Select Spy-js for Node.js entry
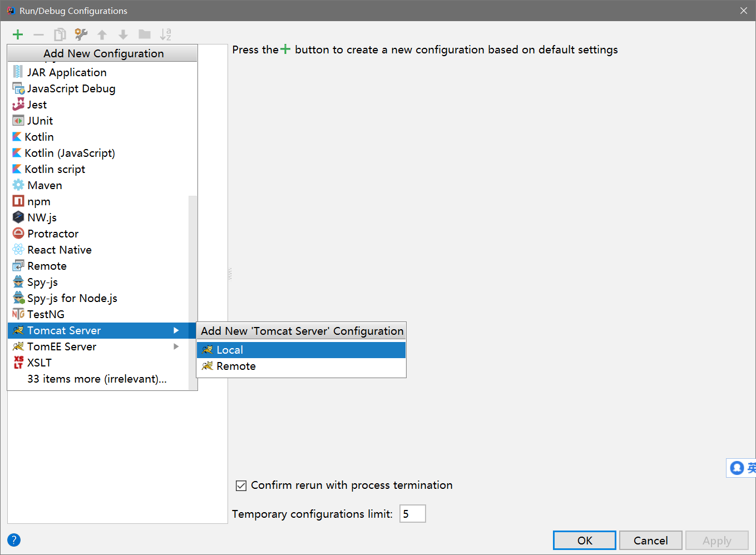756x555 pixels. tap(98, 298)
